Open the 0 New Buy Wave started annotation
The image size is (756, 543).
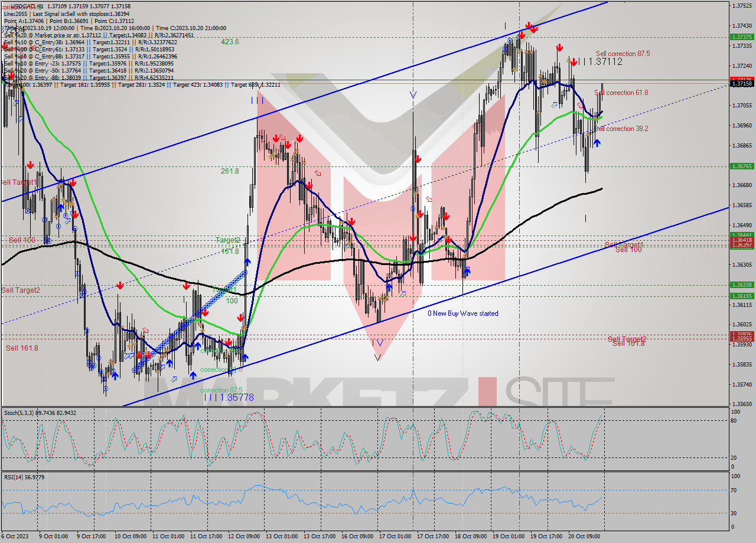[x=463, y=313]
